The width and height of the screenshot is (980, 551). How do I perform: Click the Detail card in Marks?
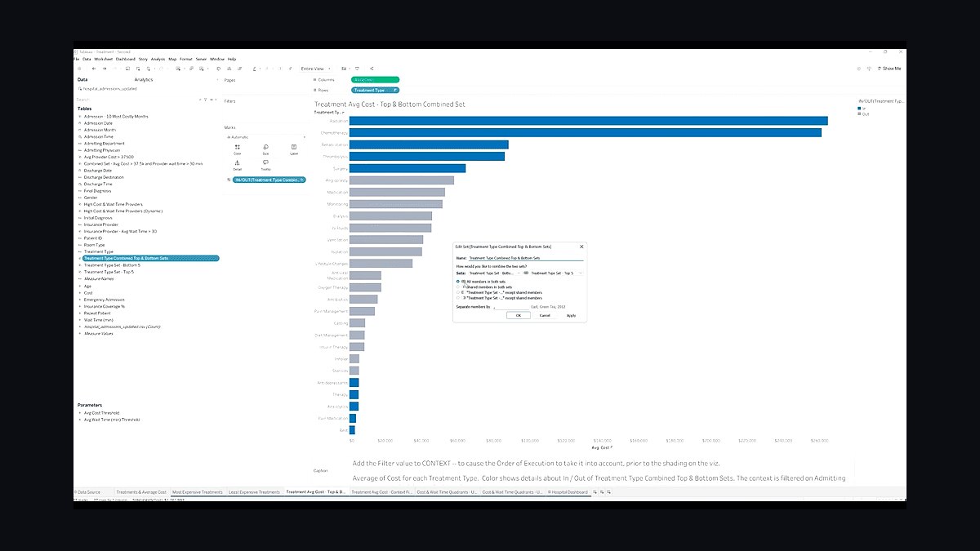point(238,165)
